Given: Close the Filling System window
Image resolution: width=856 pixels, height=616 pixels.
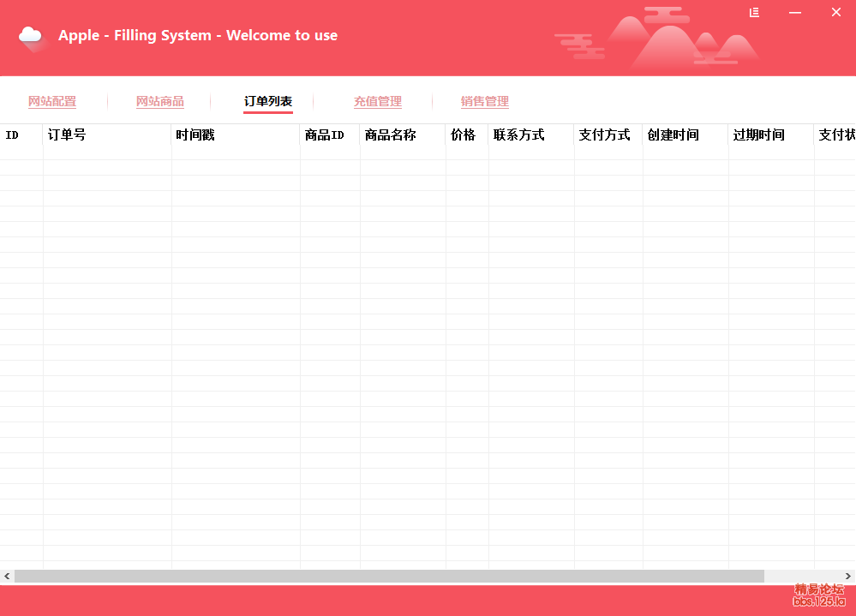Looking at the screenshot, I should click(836, 12).
